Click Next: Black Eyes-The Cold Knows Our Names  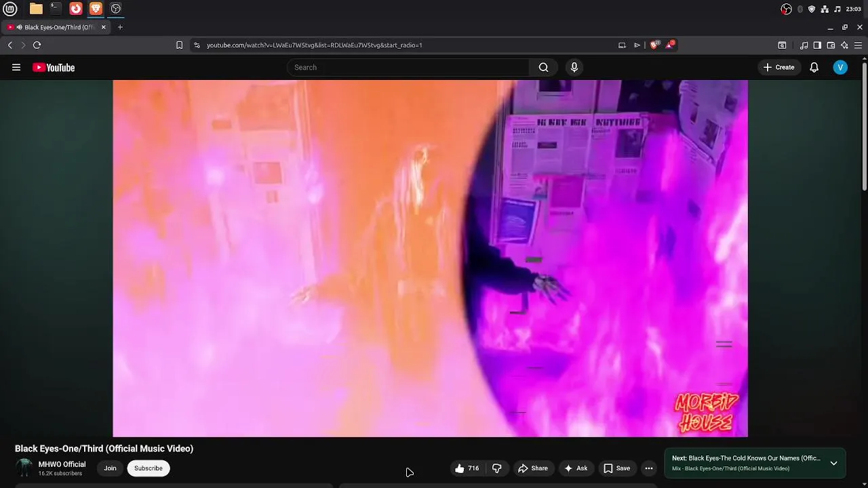pyautogui.click(x=746, y=458)
